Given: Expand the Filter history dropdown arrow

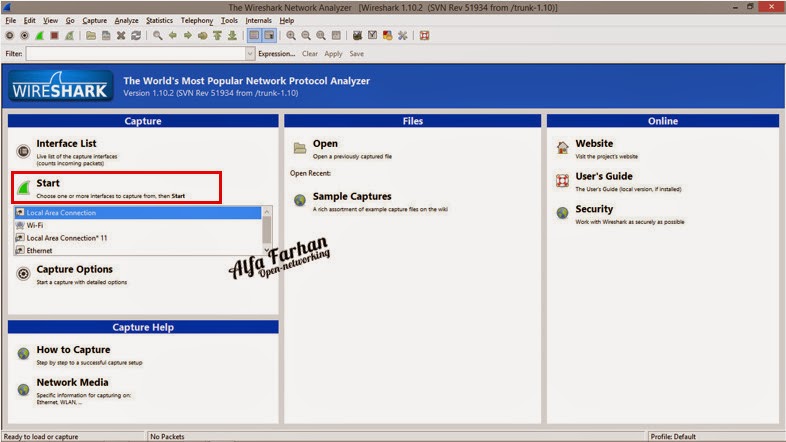Looking at the screenshot, I should 250,54.
